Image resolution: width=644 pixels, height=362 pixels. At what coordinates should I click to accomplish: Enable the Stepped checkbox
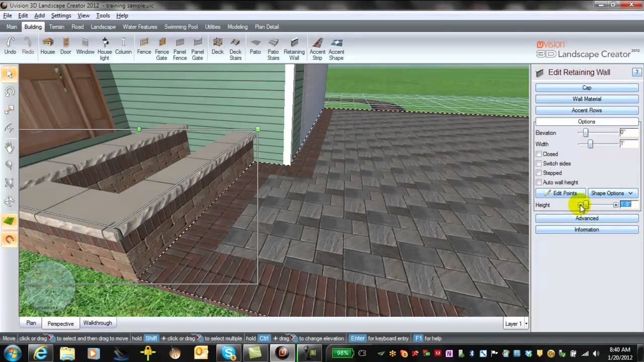(x=539, y=173)
